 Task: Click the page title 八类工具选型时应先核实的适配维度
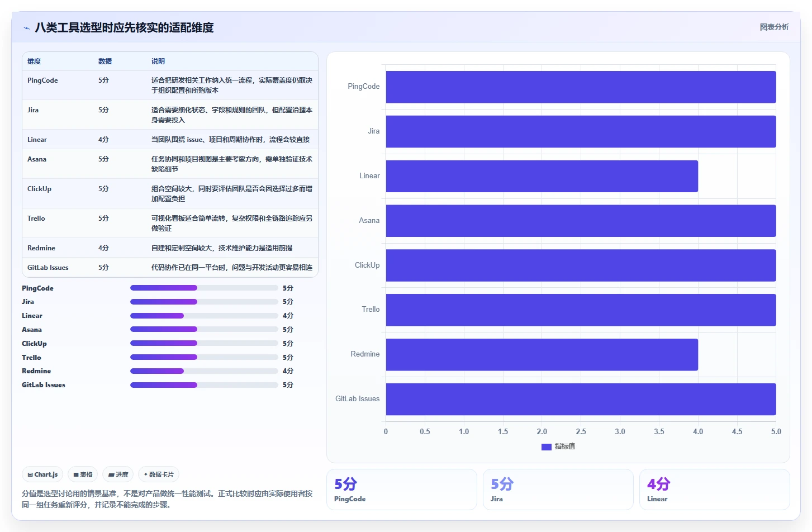point(124,28)
